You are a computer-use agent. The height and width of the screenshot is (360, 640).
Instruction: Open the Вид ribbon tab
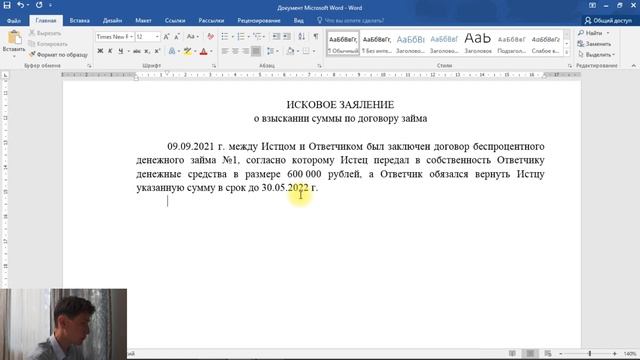click(299, 20)
